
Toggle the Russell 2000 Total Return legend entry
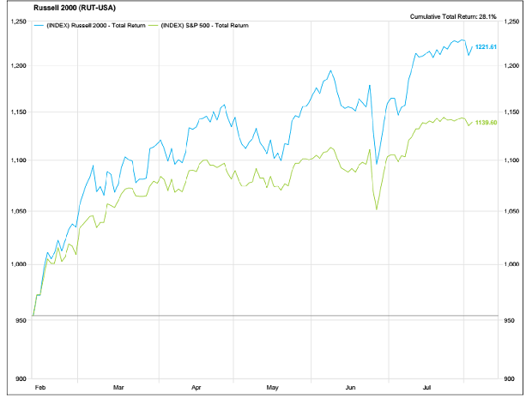coord(89,26)
